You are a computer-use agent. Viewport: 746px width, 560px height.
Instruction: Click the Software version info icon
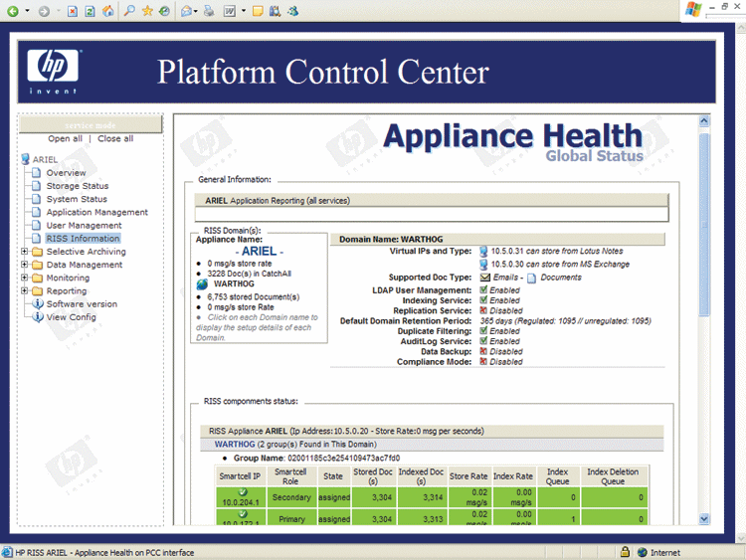[38, 303]
